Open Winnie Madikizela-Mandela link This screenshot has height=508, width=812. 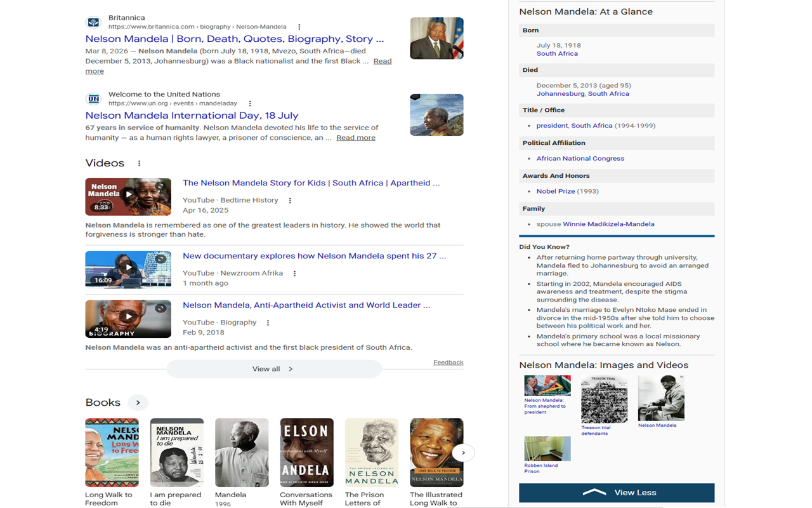[608, 224]
